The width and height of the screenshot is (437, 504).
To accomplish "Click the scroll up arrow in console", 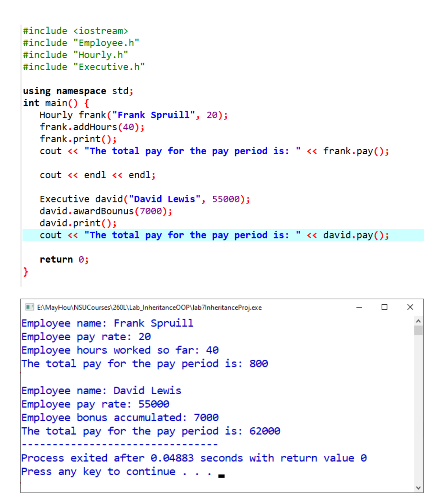I will tap(419, 321).
